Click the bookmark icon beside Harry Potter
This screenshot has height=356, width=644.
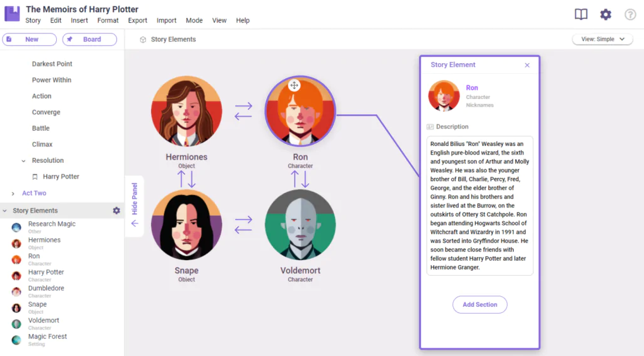(35, 177)
